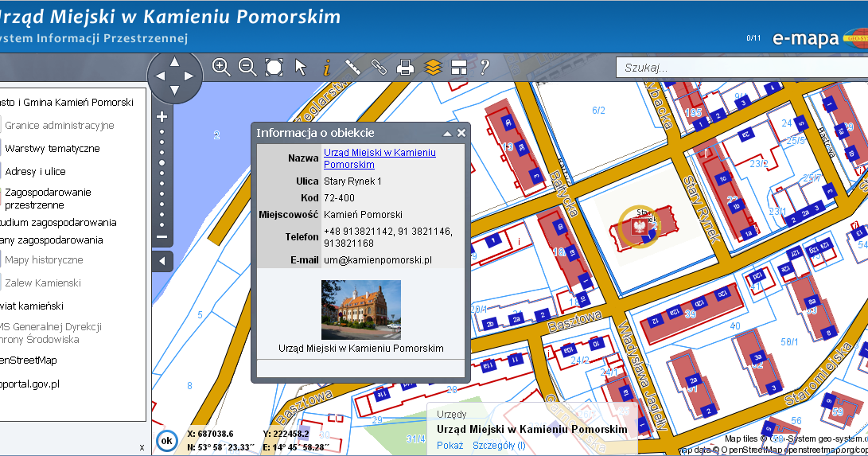
Task: Toggle the panel layout icon
Action: pyautogui.click(x=459, y=68)
